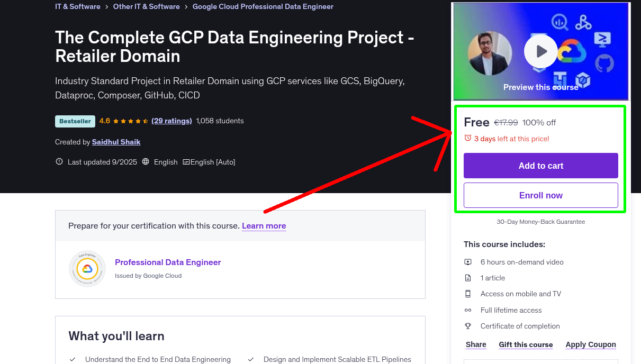The height and width of the screenshot is (364, 641).
Task: Open the 29 ratings details
Action: click(171, 121)
